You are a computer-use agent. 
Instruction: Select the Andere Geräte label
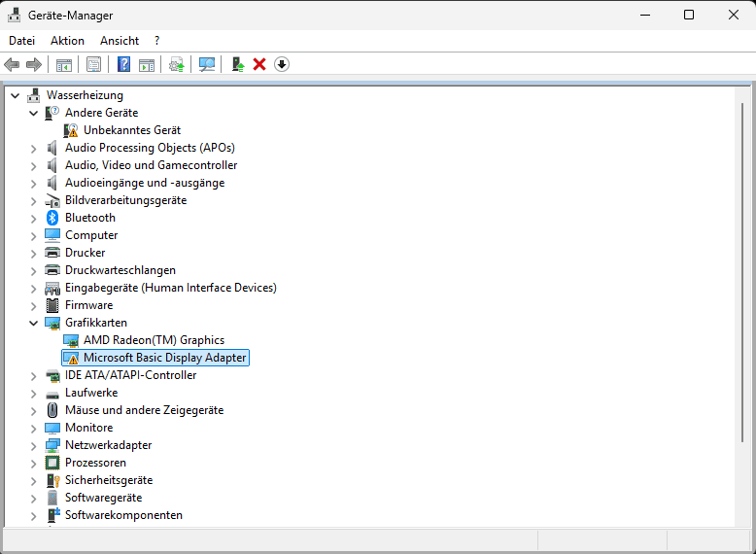[x=102, y=113]
